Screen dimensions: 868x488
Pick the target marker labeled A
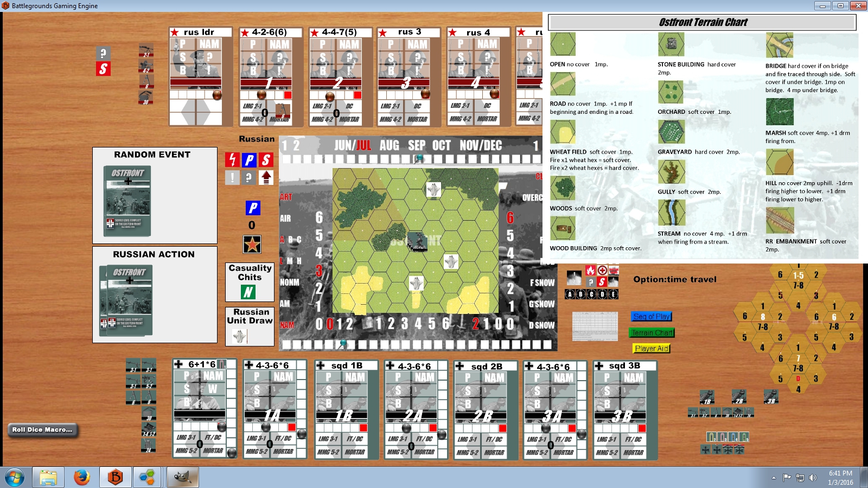point(569,294)
